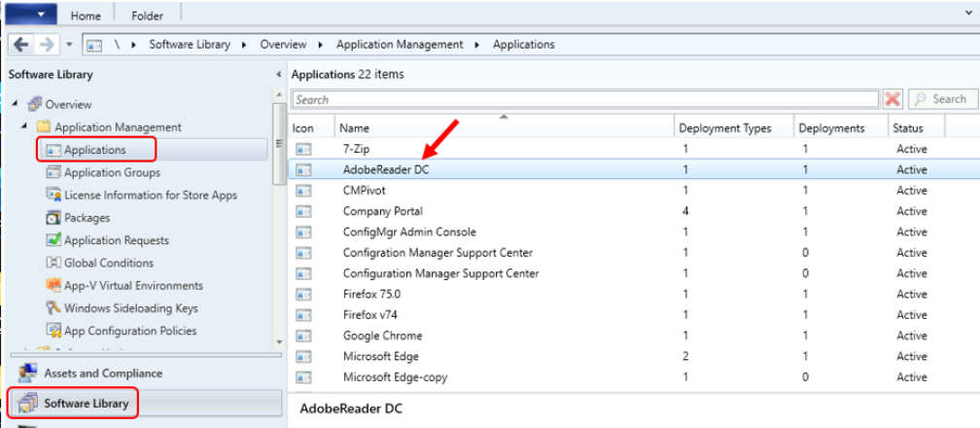The image size is (980, 428).
Task: Click the Application Management folder icon
Action: [44, 127]
